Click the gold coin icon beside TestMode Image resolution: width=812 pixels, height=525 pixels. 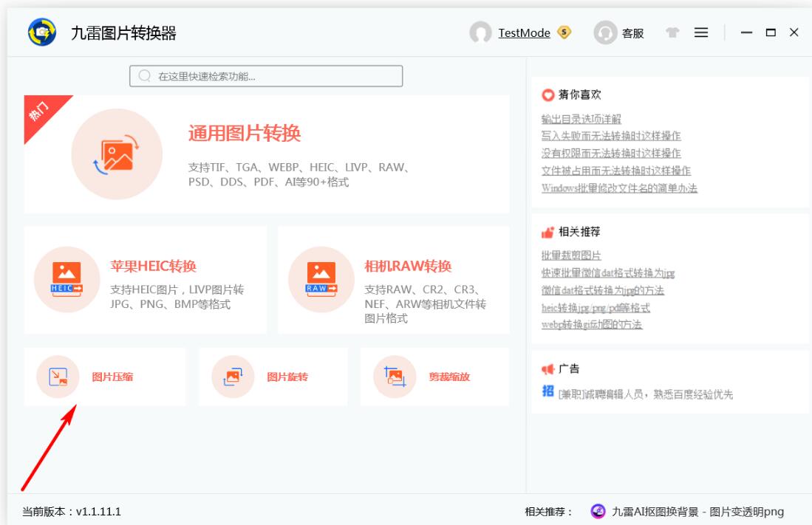point(564,32)
